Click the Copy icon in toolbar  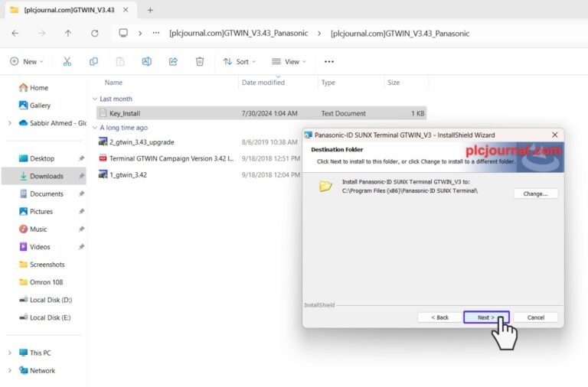(93, 61)
